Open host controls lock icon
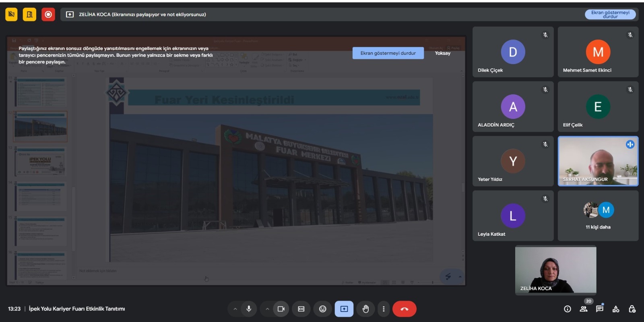This screenshot has width=644, height=322. tap(632, 309)
